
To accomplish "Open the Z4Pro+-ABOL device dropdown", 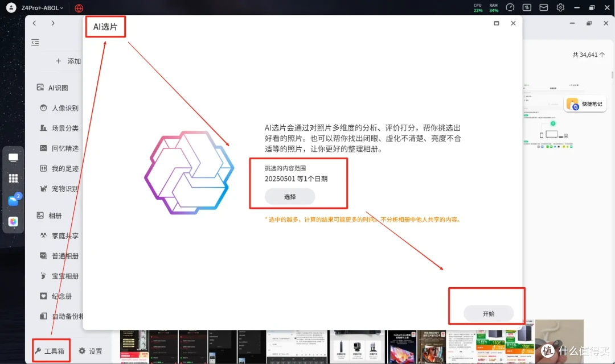I will pyautogui.click(x=42, y=8).
